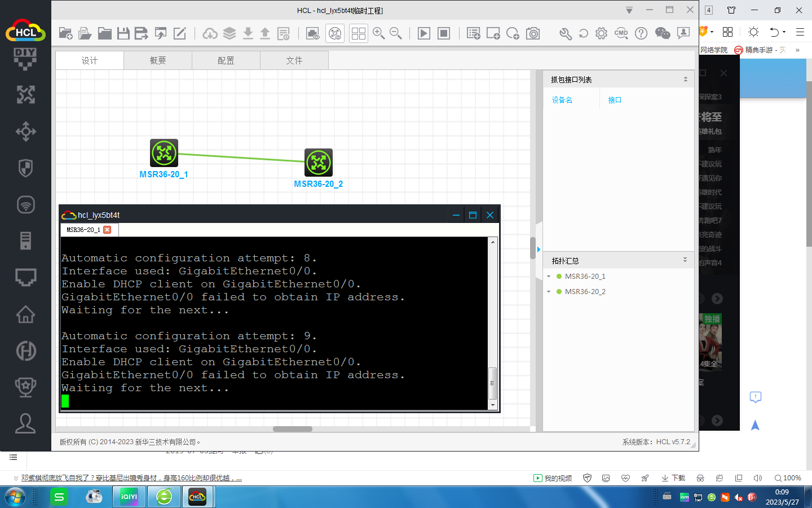The height and width of the screenshot is (508, 812).
Task: Open 我的视频 in the browser status bar
Action: click(x=553, y=478)
